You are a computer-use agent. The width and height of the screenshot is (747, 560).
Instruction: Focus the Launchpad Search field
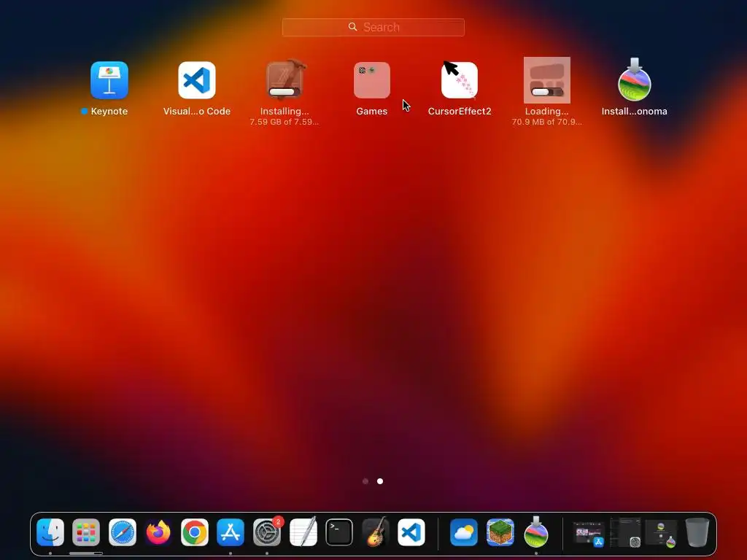373,27
